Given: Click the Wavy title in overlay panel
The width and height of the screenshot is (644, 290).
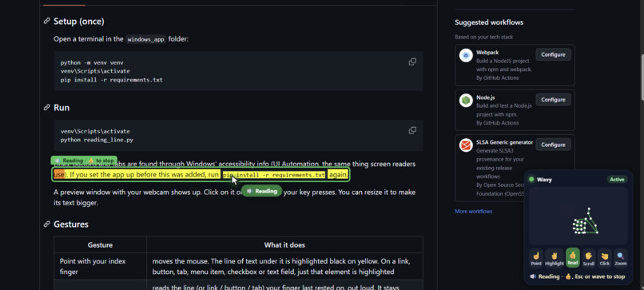Looking at the screenshot, I should [545, 180].
